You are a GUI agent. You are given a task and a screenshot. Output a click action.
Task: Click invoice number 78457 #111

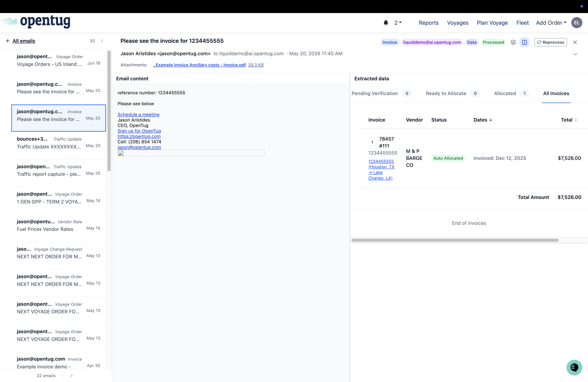pos(386,142)
